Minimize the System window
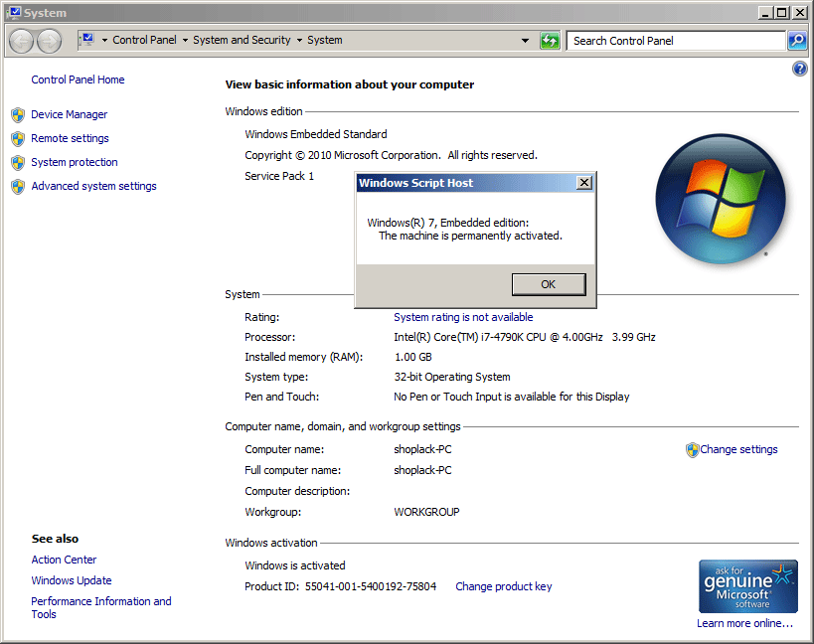This screenshot has width=814, height=644. point(765,13)
